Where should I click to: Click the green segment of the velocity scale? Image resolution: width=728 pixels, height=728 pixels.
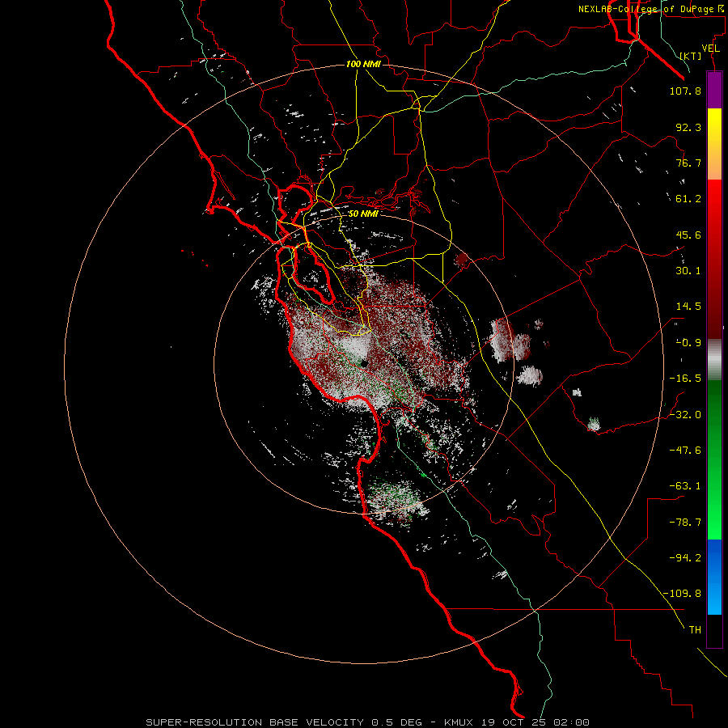click(714, 459)
